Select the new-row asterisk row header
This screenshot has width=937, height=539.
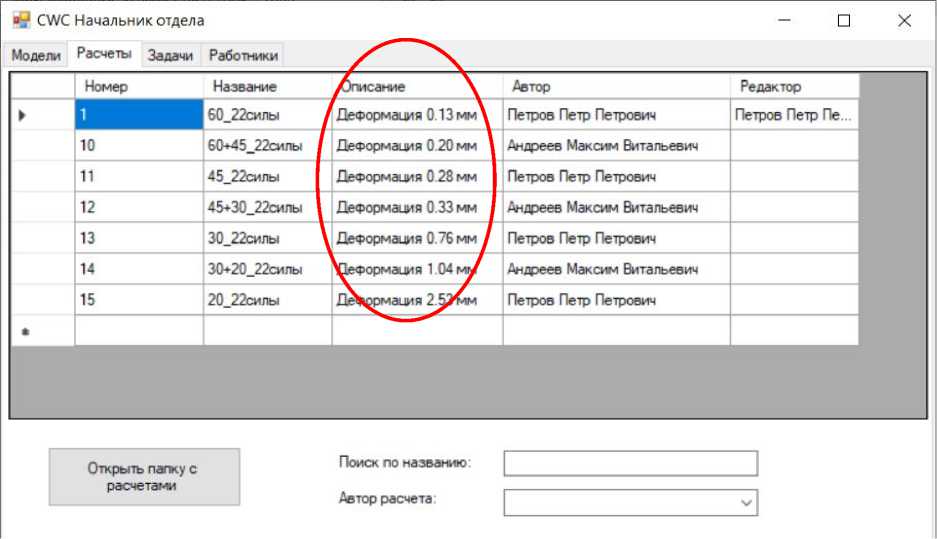click(x=43, y=330)
